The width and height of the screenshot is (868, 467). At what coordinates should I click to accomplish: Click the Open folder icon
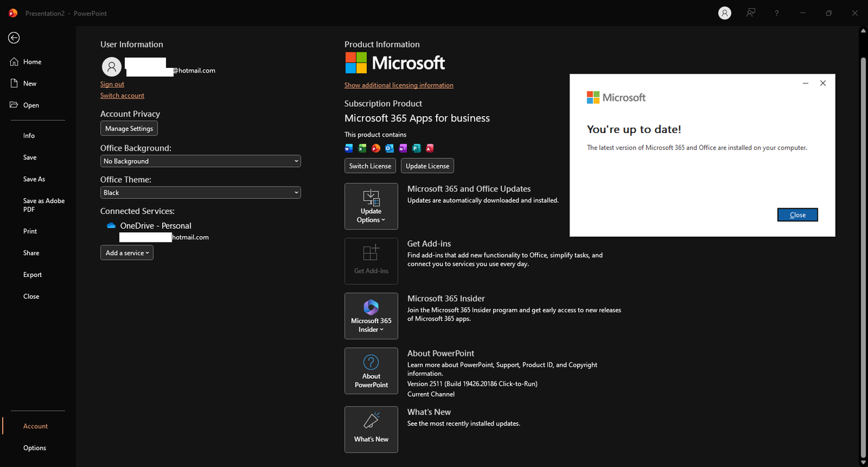click(x=14, y=105)
